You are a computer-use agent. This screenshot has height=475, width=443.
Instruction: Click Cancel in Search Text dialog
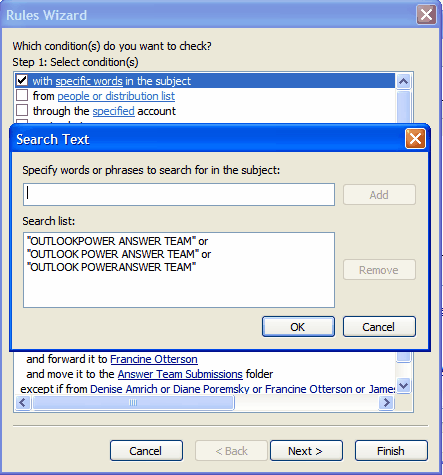point(379,327)
